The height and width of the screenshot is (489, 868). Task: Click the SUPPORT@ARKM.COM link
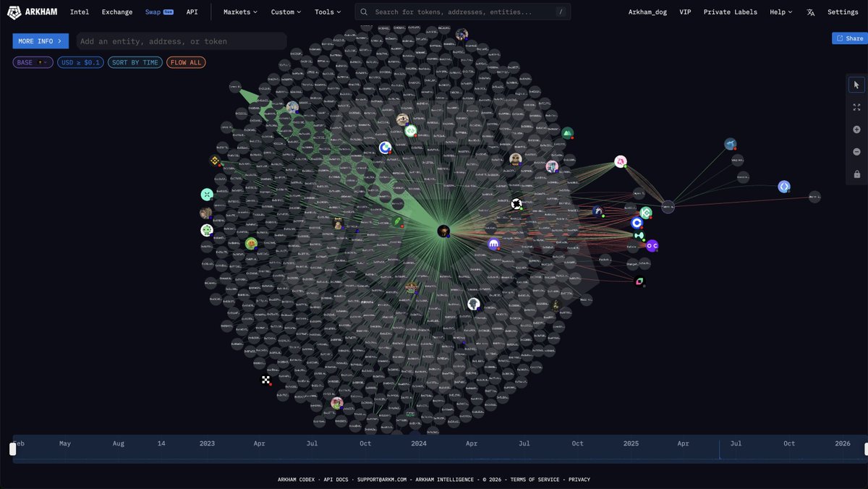pyautogui.click(x=382, y=480)
